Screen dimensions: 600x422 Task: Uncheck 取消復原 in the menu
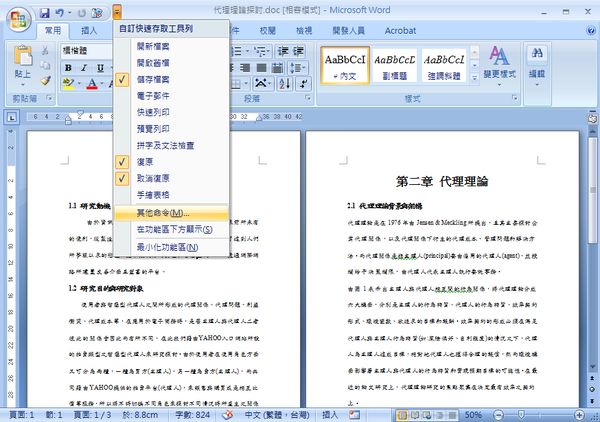point(171,178)
